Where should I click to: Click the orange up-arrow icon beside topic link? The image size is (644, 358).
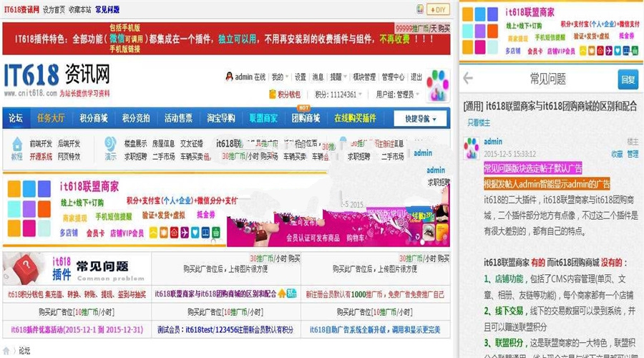[x=281, y=294]
